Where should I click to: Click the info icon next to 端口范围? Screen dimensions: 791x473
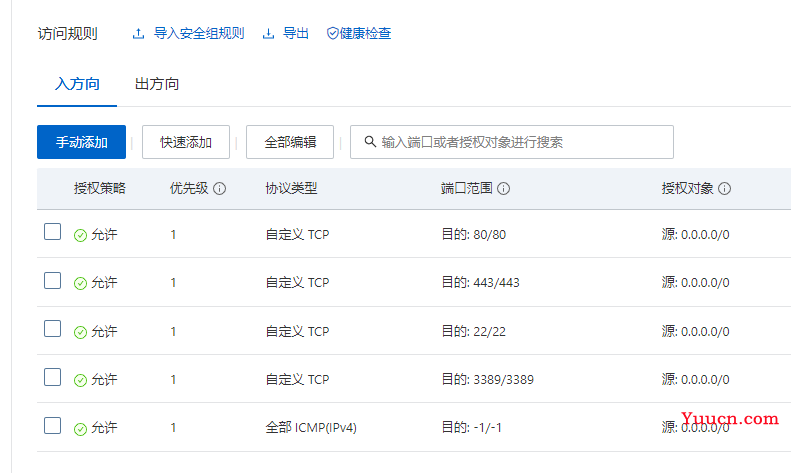coord(503,189)
